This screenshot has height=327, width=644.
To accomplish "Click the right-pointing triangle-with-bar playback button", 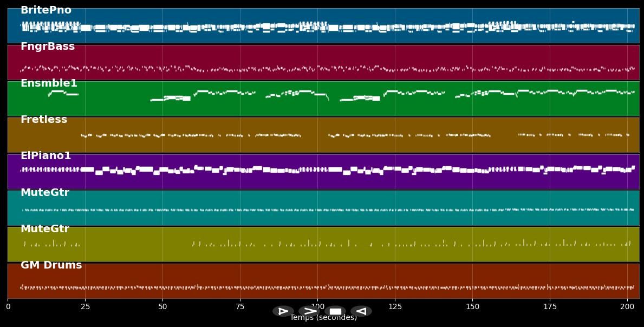I will click(283, 311).
